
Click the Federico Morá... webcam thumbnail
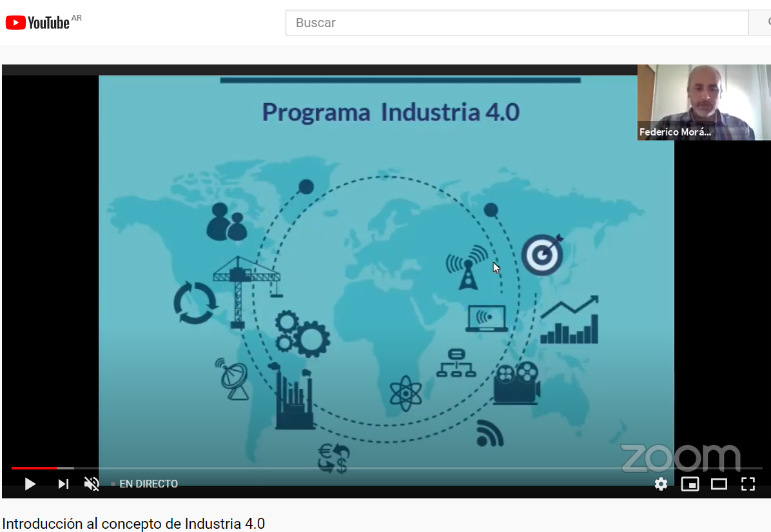click(704, 103)
